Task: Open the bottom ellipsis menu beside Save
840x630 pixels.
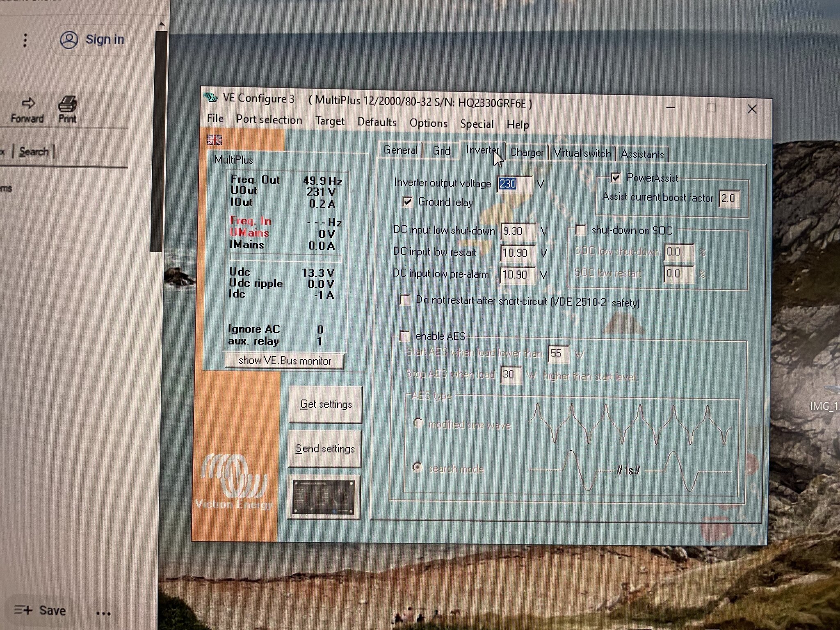Action: 103,614
